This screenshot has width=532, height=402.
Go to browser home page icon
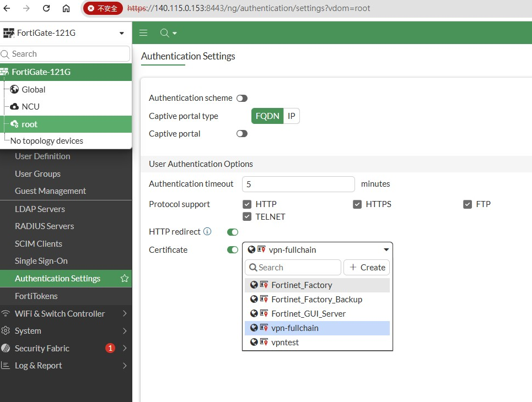tap(66, 8)
